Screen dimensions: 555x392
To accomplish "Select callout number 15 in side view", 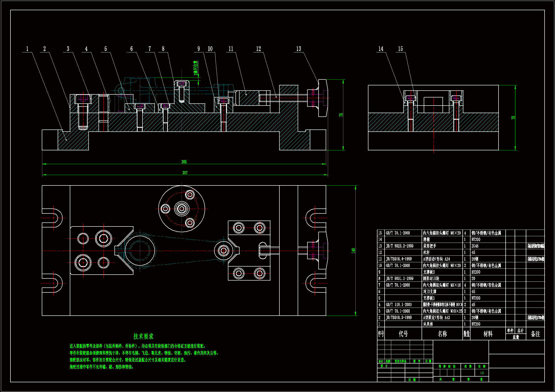I will point(400,49).
